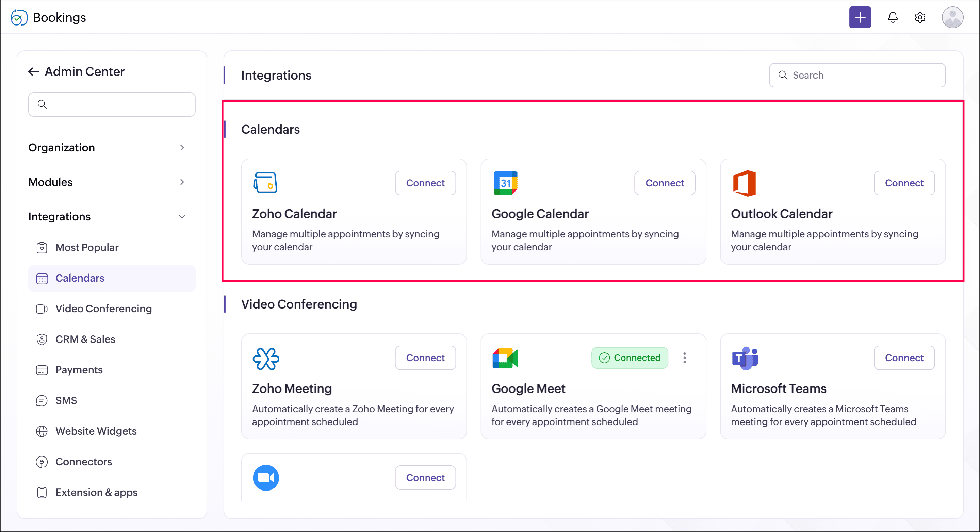The width and height of the screenshot is (980, 532).
Task: Click the Integrations Search field
Action: click(857, 75)
